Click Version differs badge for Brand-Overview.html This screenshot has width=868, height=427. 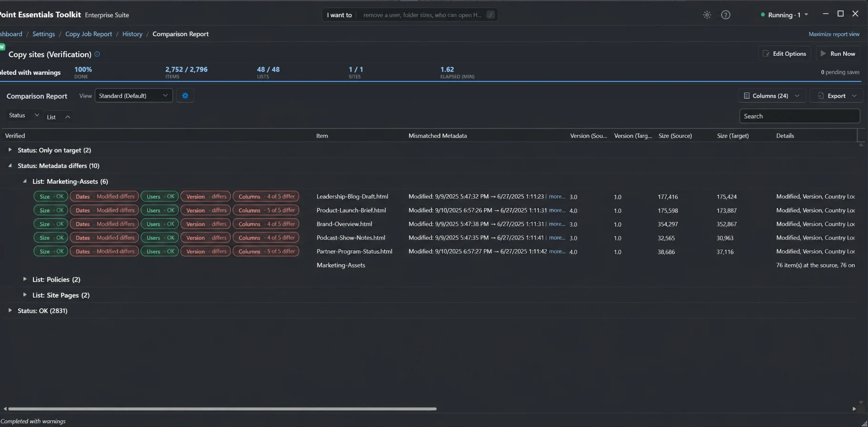[x=206, y=224]
